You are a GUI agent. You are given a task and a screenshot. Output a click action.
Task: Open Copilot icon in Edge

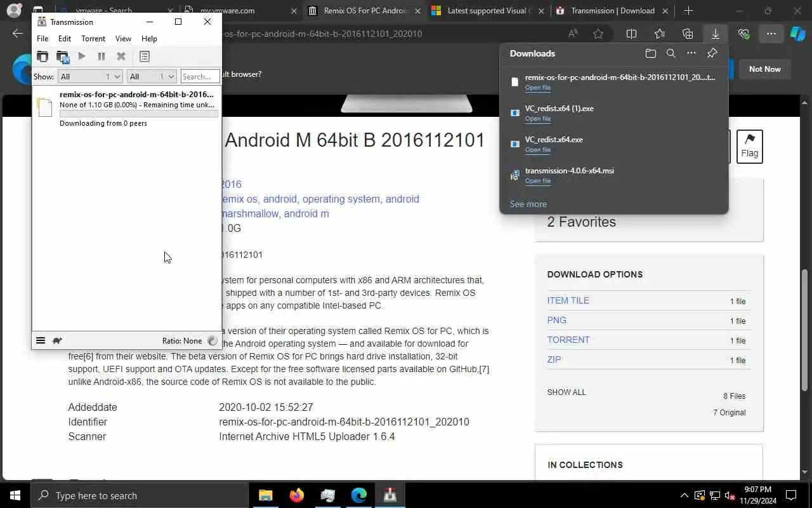click(x=797, y=34)
